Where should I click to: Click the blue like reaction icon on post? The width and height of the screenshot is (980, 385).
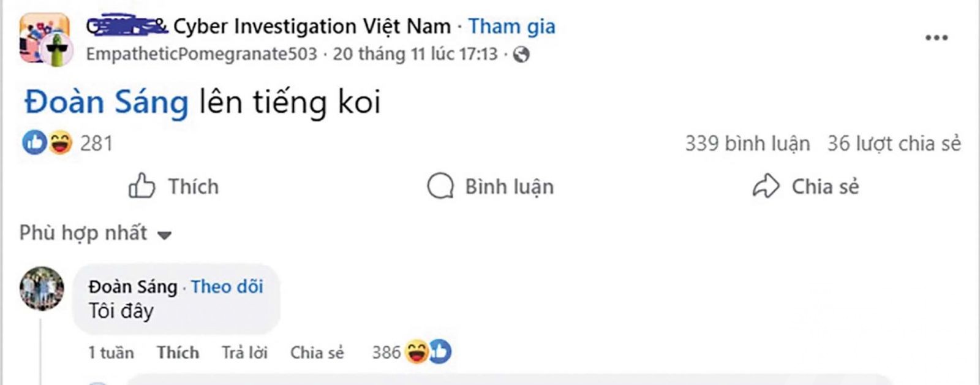34,143
